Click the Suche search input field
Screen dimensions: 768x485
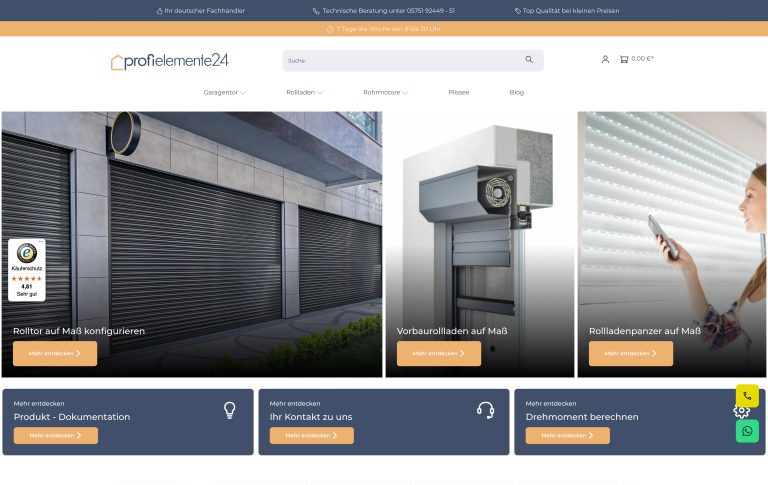pyautogui.click(x=400, y=60)
